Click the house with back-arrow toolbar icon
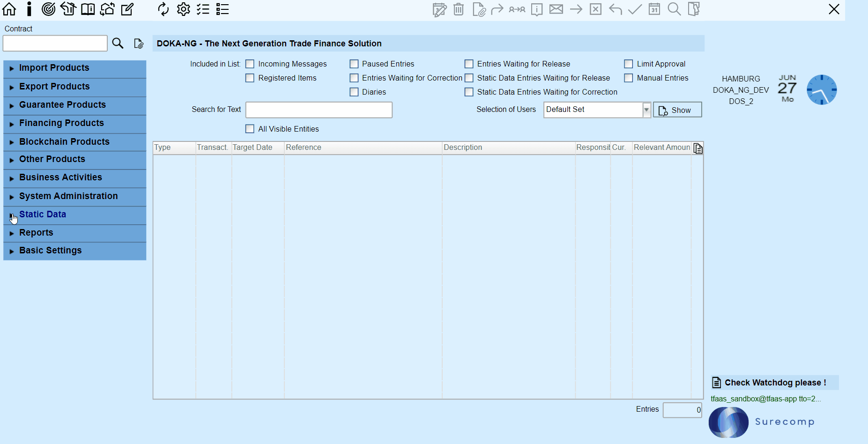 (68, 9)
